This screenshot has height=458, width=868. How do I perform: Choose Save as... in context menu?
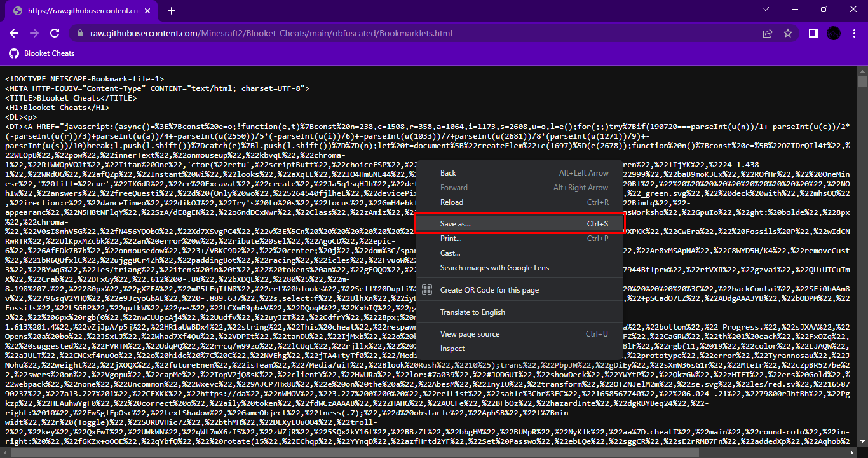519,224
